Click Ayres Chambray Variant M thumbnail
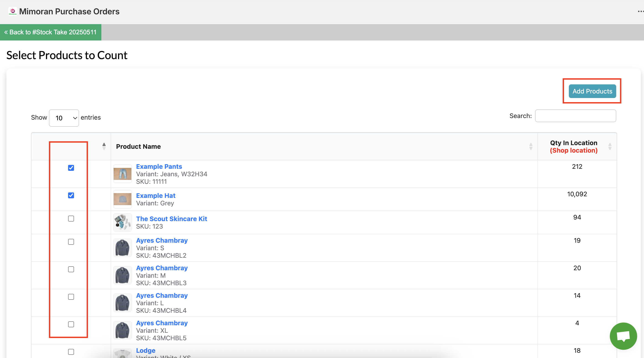Screen dimensions: 644x358 pyautogui.click(x=123, y=275)
